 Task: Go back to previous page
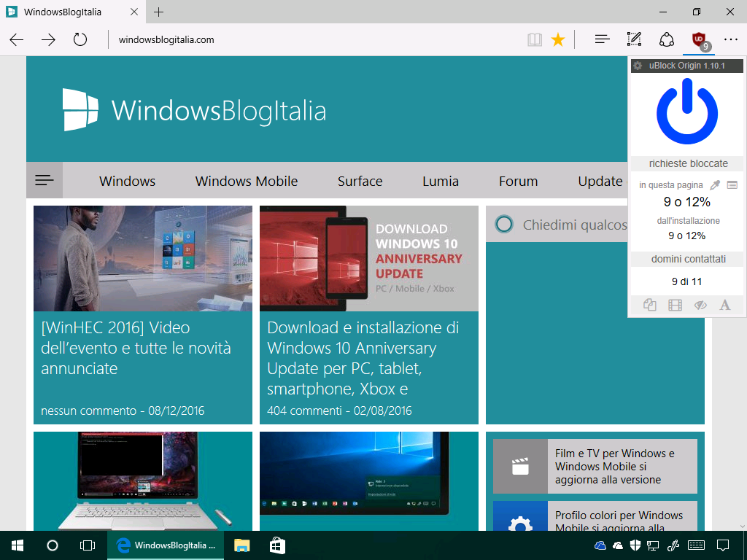(x=17, y=39)
